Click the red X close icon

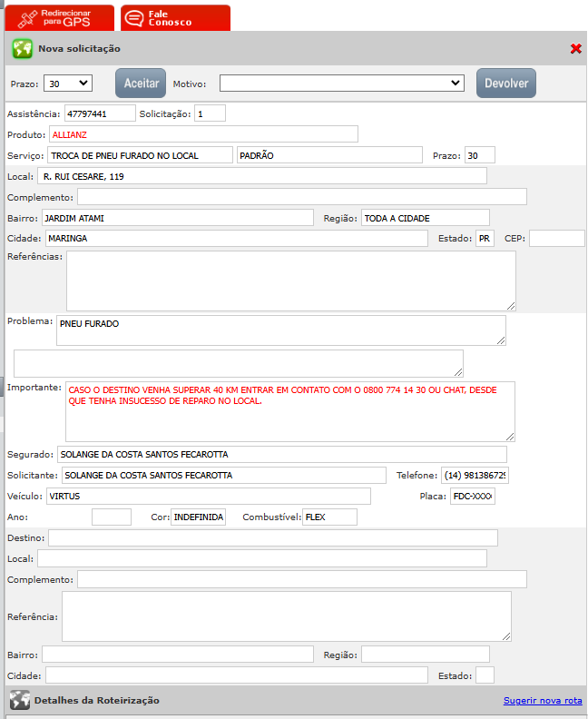(x=575, y=49)
